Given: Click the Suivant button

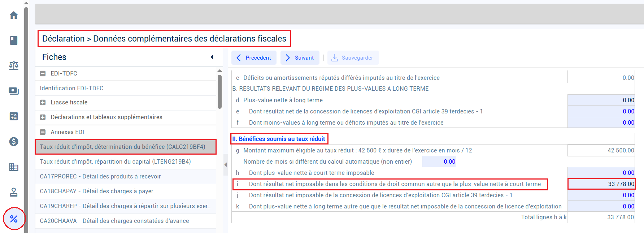Looking at the screenshot, I should (300, 58).
